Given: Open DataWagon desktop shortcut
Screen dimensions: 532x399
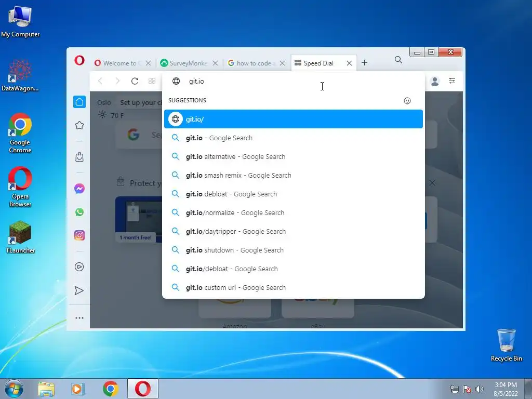Looking at the screenshot, I should pos(20,75).
